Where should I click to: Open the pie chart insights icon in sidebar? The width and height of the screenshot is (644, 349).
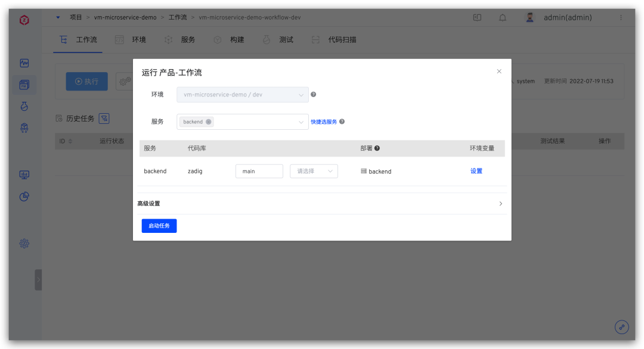coord(24,197)
